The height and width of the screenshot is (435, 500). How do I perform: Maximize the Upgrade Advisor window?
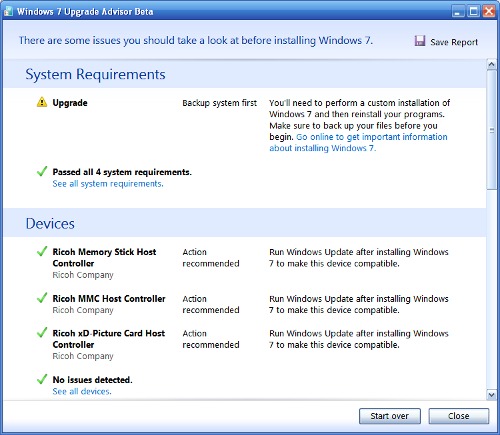coord(473,12)
